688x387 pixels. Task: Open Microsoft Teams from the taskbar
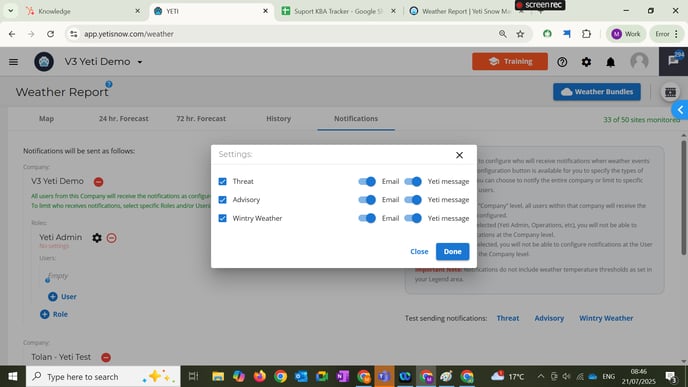[x=384, y=376]
